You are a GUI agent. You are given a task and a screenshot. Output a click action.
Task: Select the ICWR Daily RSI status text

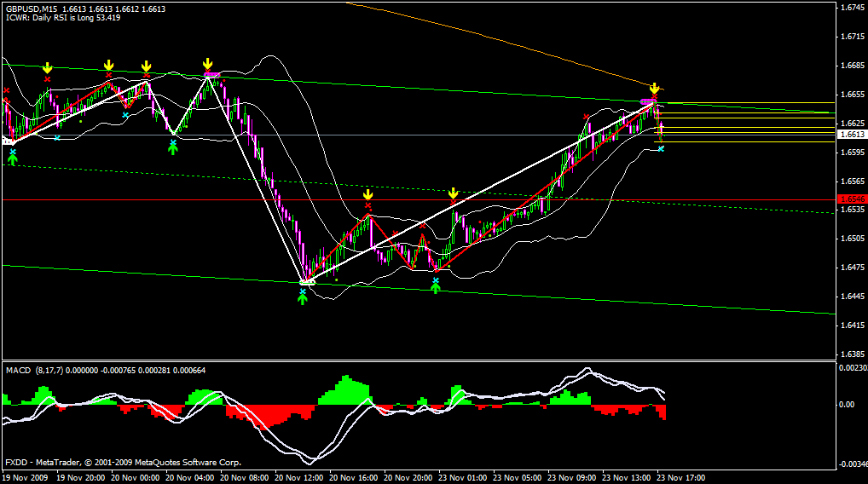pyautogui.click(x=61, y=18)
